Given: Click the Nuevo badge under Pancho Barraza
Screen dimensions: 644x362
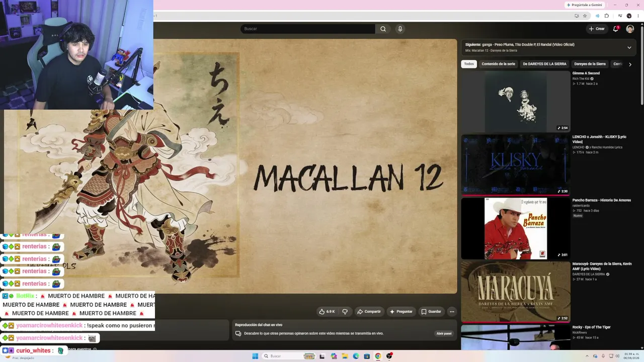Looking at the screenshot, I should (578, 216).
